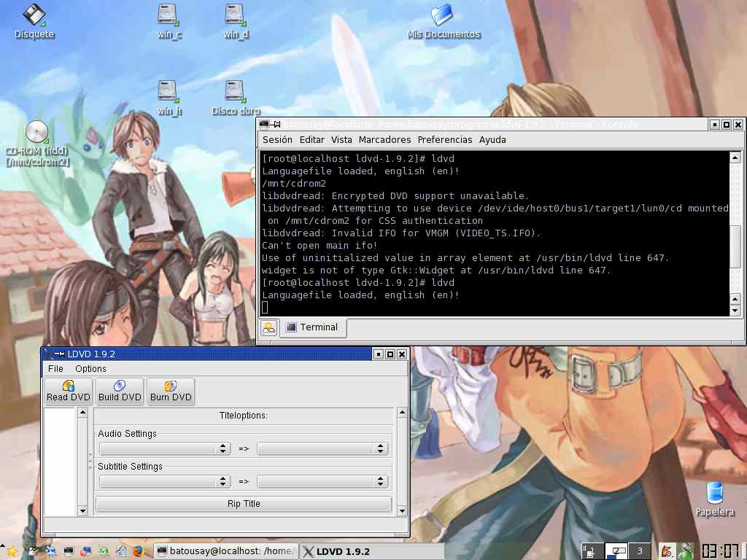Click the LDVD title list scroll down arrow
The image size is (747, 560).
point(83,511)
